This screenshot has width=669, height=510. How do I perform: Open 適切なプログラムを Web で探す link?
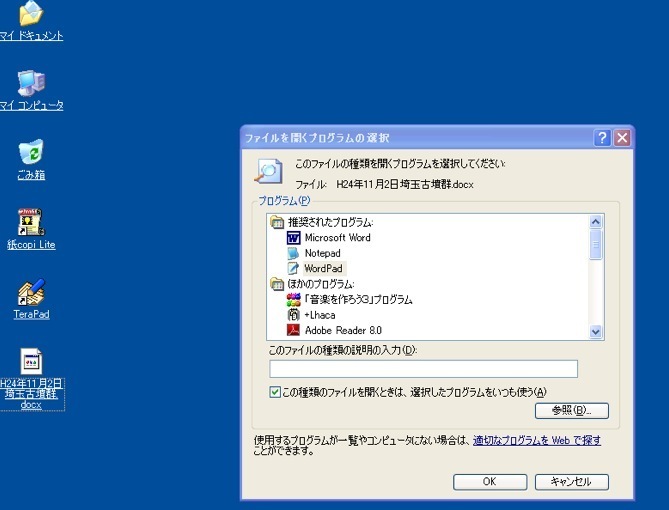(537, 440)
